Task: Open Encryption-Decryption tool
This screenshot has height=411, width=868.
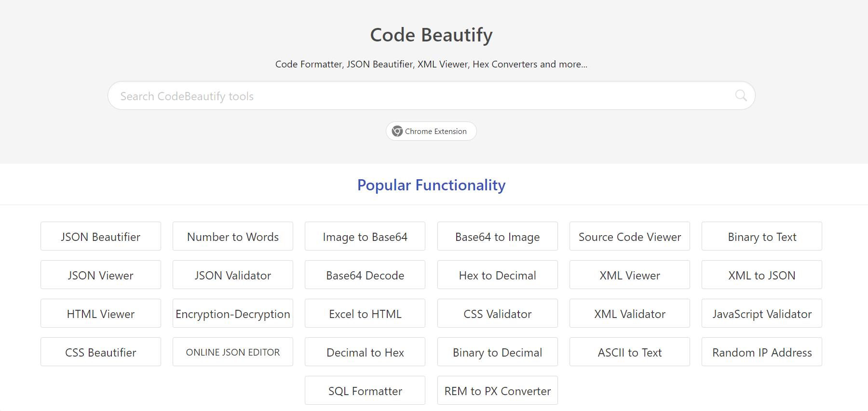Action: pos(233,313)
